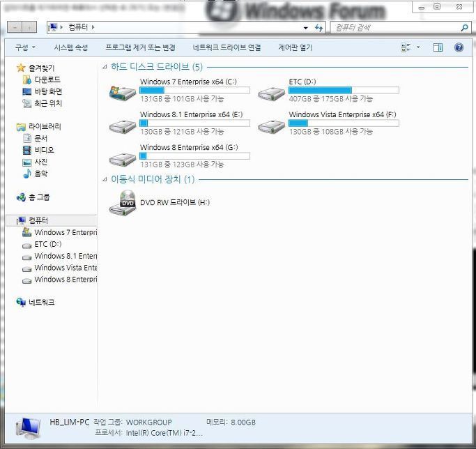Click the Forward navigation button
This screenshot has width=476, height=449.
coord(29,27)
